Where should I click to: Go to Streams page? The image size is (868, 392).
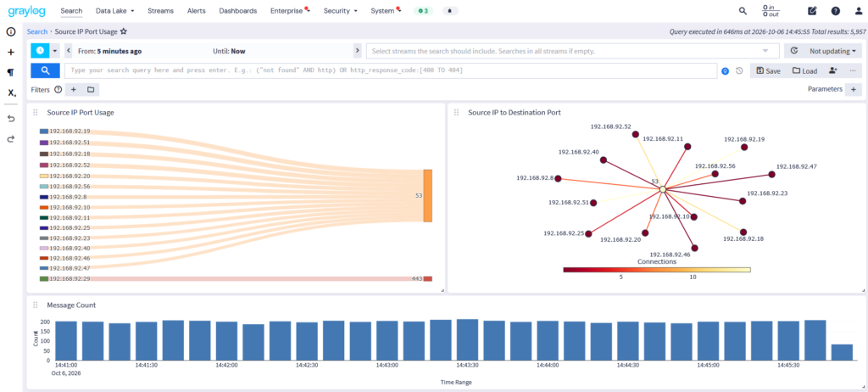[x=160, y=10]
